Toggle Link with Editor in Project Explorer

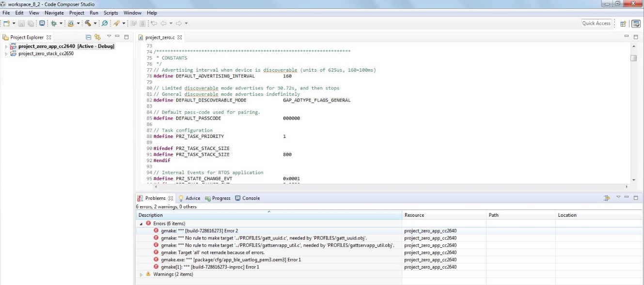[x=97, y=37]
